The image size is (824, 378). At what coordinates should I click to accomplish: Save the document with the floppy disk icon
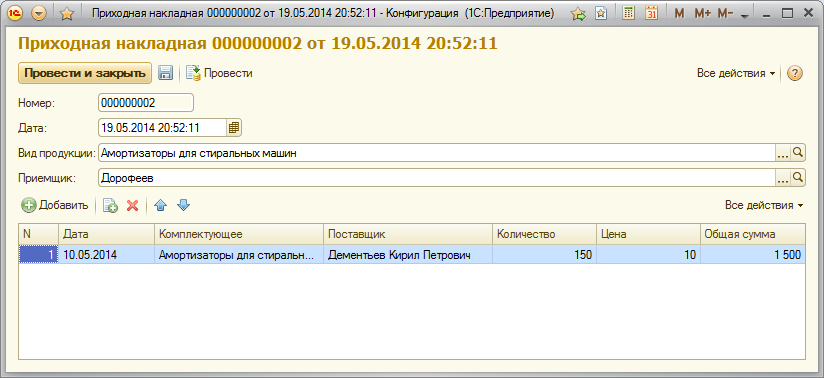(166, 74)
